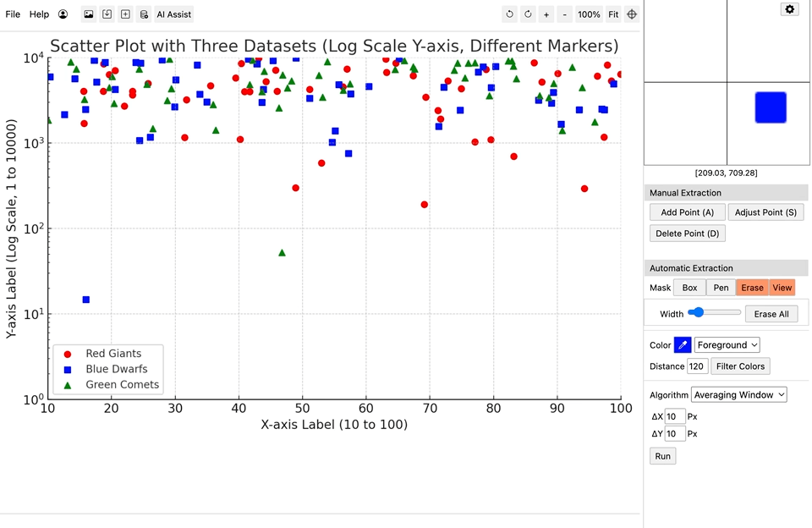This screenshot has height=528, width=812.
Task: Switch to the View mask mode
Action: [782, 288]
